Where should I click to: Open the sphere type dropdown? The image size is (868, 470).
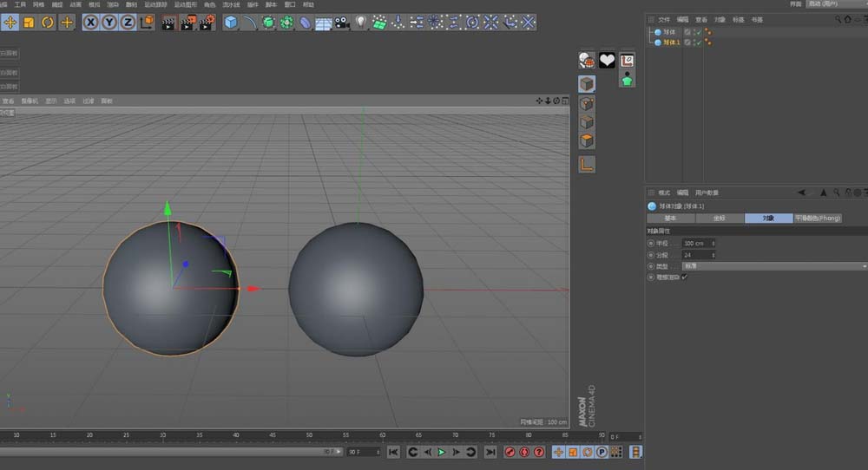click(x=774, y=266)
